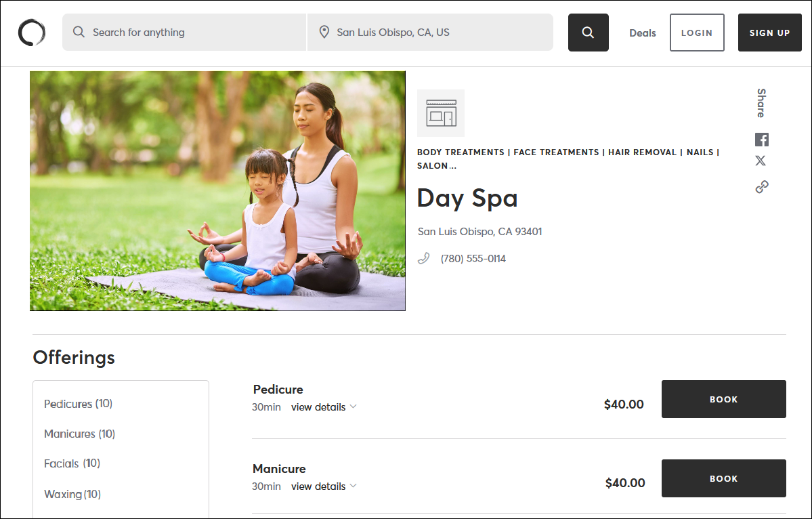Image resolution: width=812 pixels, height=519 pixels.
Task: Click the magnifying glass icon inside the search field
Action: [79, 32]
